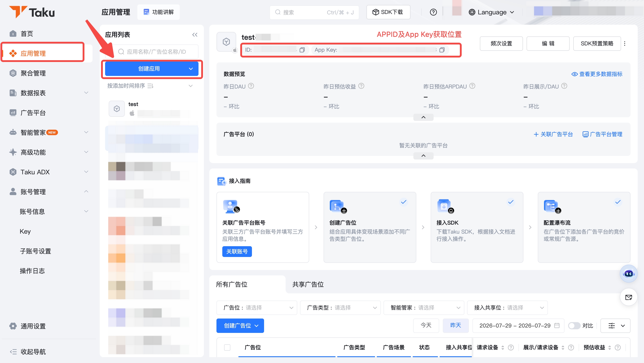Toggle the 对比 comparison switch
The width and height of the screenshot is (644, 363).
574,325
